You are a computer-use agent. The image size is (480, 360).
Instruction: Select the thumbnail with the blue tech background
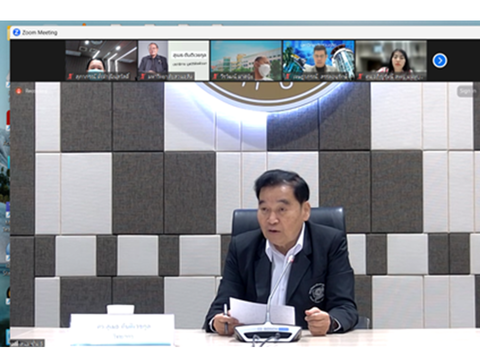[x=319, y=60]
